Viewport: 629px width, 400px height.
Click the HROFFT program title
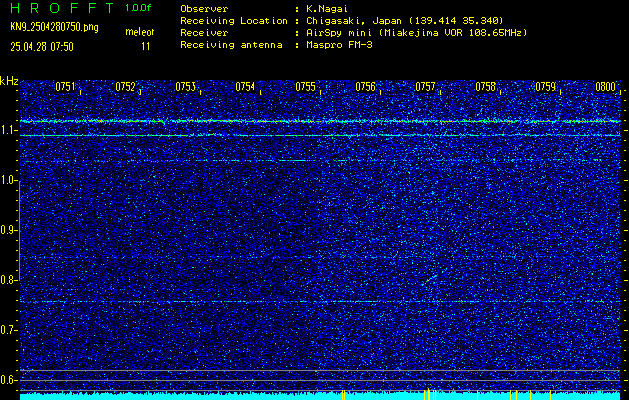[62, 8]
